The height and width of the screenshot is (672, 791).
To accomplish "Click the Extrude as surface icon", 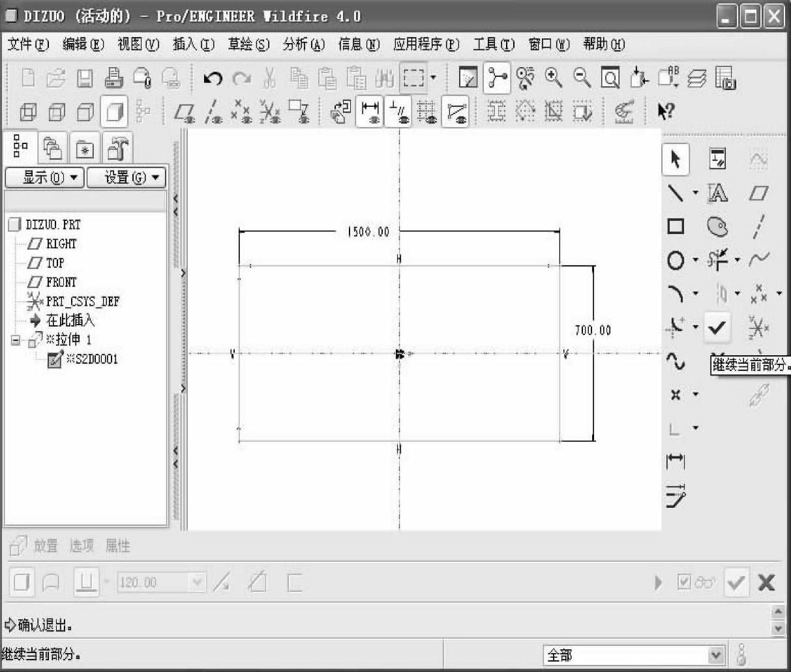I will tap(51, 582).
